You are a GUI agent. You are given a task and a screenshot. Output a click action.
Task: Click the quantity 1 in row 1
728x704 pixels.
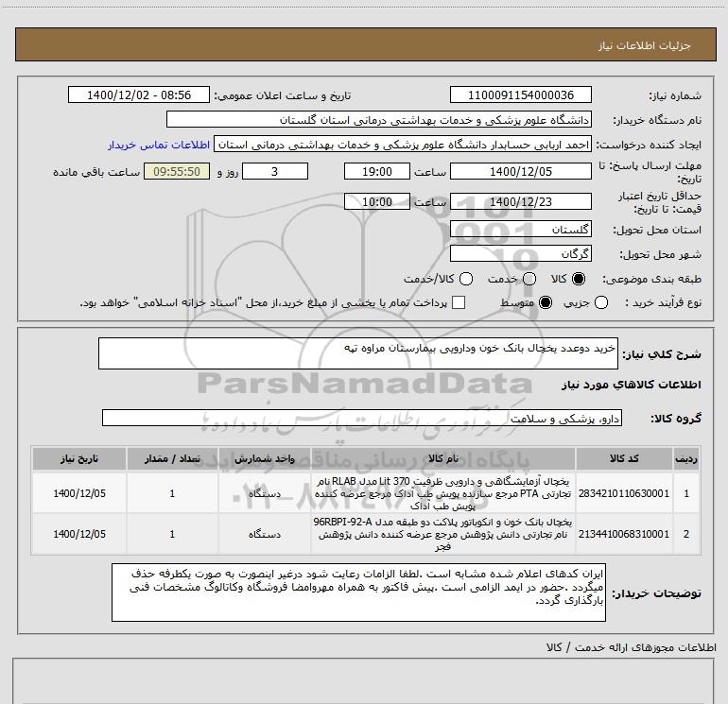click(x=172, y=493)
